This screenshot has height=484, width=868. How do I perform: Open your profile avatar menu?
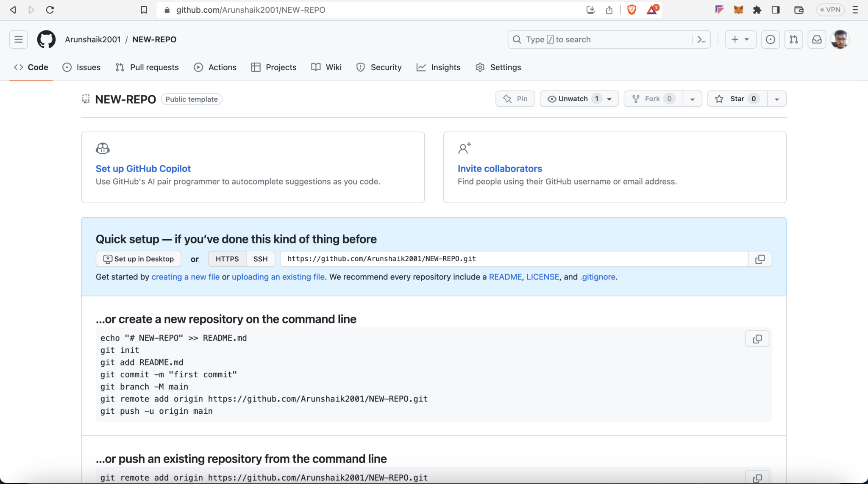840,39
